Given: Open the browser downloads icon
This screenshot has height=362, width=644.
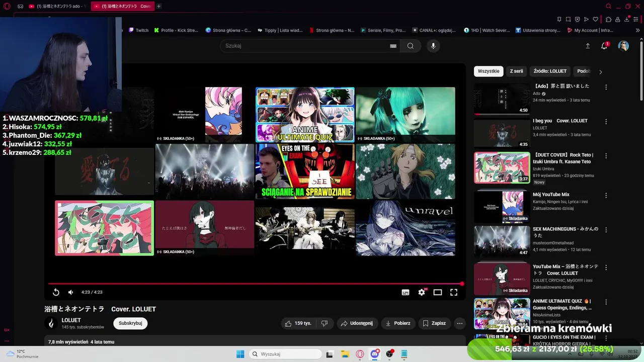Looking at the screenshot, I should tap(627, 19).
